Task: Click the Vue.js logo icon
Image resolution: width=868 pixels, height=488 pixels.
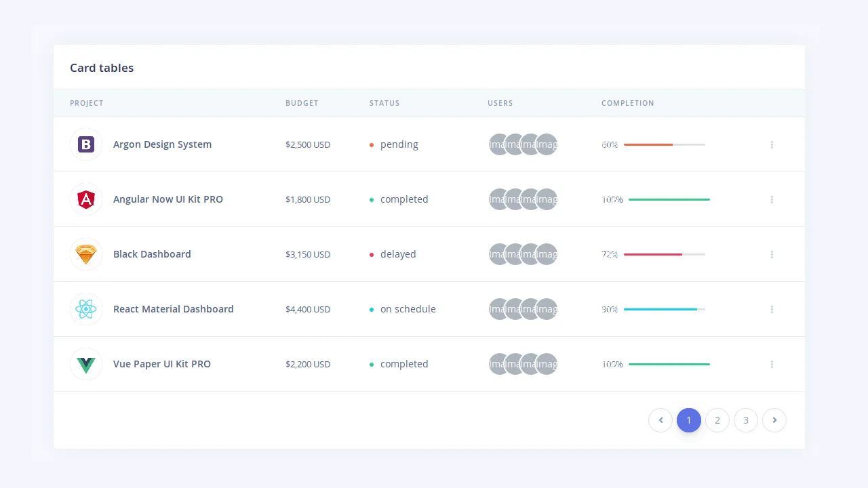Action: pos(85,364)
